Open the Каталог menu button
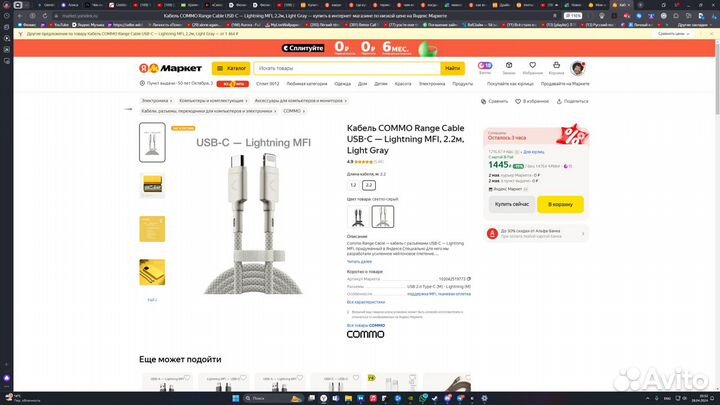The width and height of the screenshot is (720, 405). (231, 68)
